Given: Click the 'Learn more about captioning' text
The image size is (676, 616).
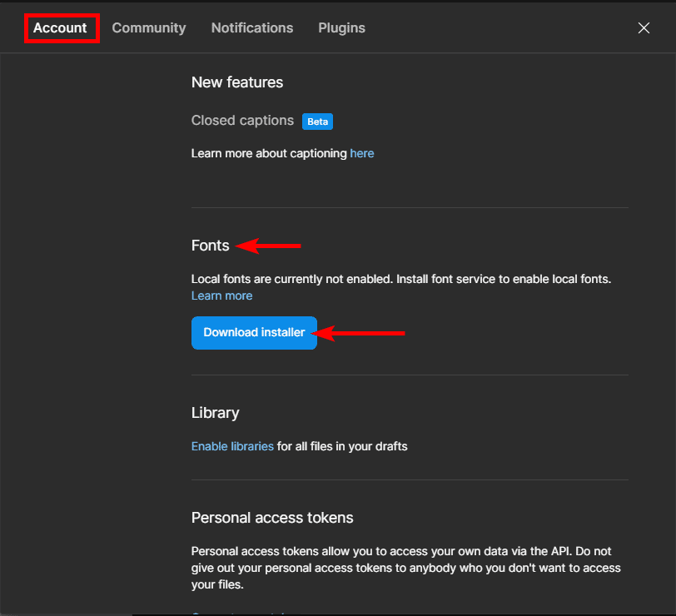Looking at the screenshot, I should [269, 153].
